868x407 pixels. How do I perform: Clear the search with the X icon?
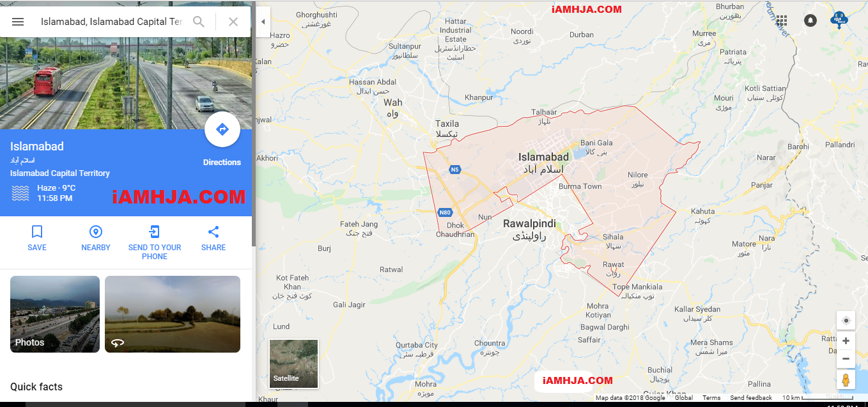point(233,22)
